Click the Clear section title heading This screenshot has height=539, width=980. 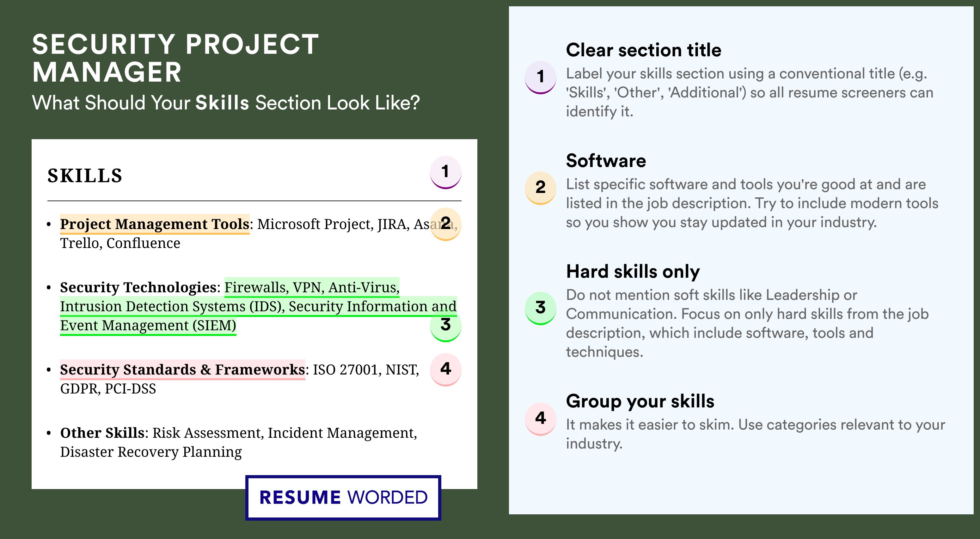pyautogui.click(x=643, y=50)
